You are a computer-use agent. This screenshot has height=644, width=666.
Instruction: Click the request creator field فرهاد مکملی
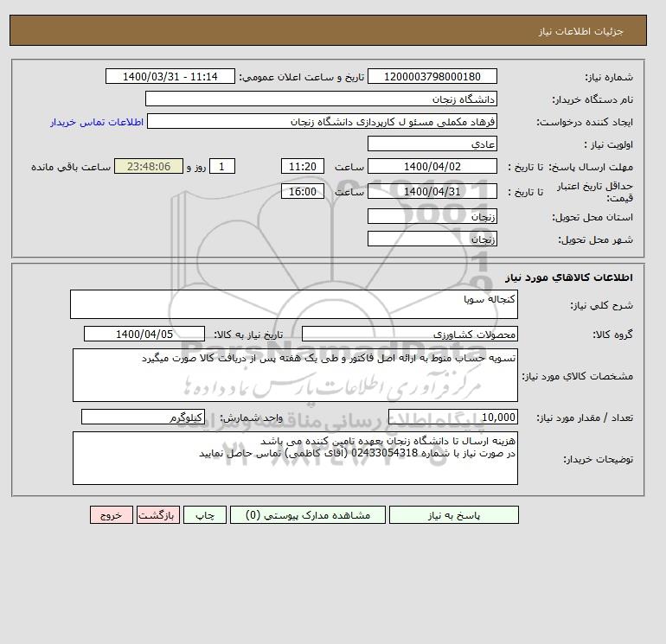pyautogui.click(x=322, y=121)
